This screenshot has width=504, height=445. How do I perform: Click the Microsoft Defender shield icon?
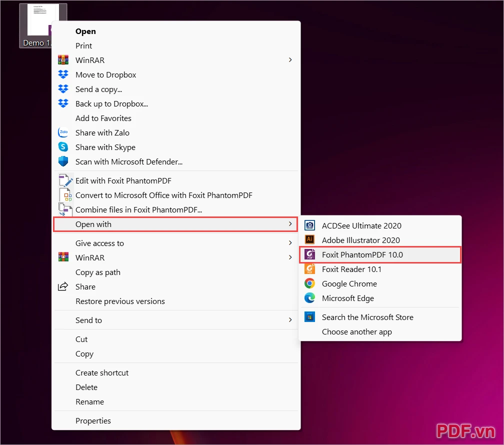tap(63, 161)
